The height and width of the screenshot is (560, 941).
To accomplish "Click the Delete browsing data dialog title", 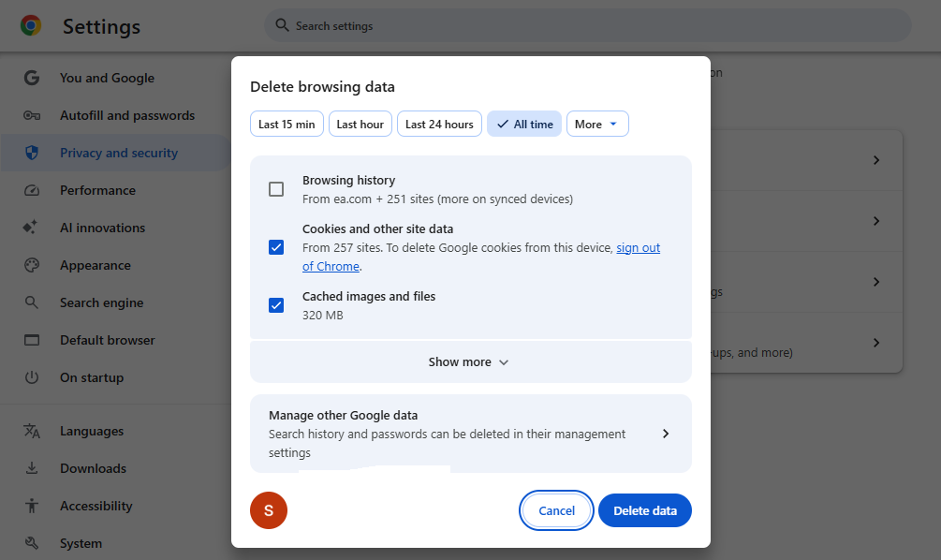I will pos(322,87).
